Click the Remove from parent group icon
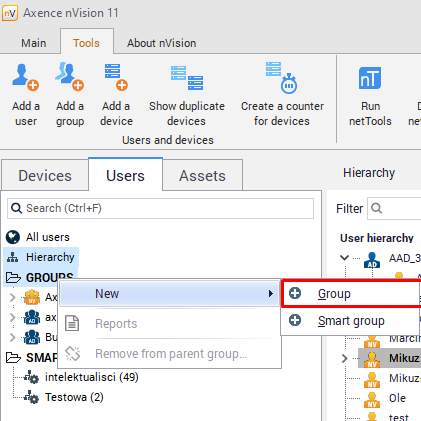The width and height of the screenshot is (421, 421). (x=73, y=353)
